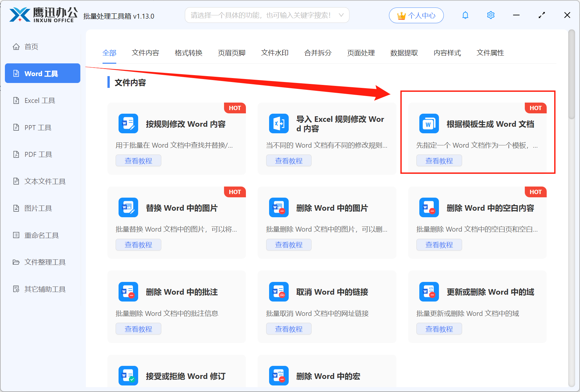Open 图片工具 from the sidebar
Viewport: 580px width, 392px height.
38,208
